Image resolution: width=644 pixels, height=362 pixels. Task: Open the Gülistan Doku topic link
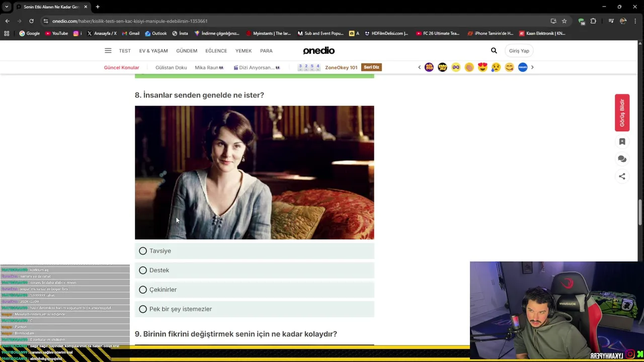(x=171, y=67)
